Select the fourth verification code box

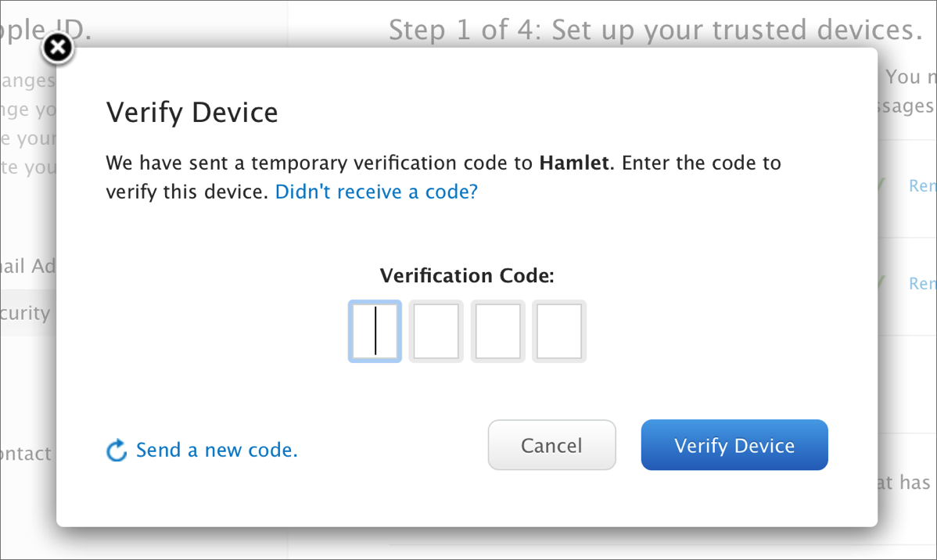click(559, 332)
